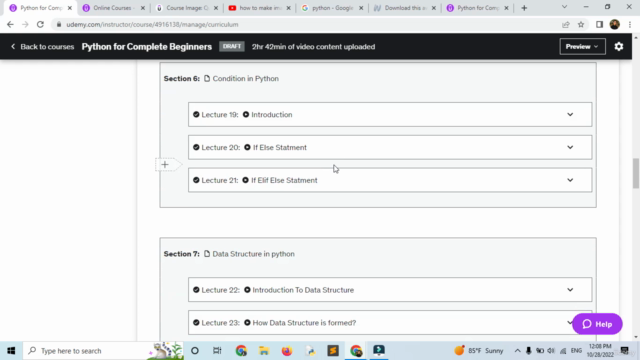Viewport: 640px width, 360px height.
Task: Open a new browser tab
Action: (x=524, y=8)
